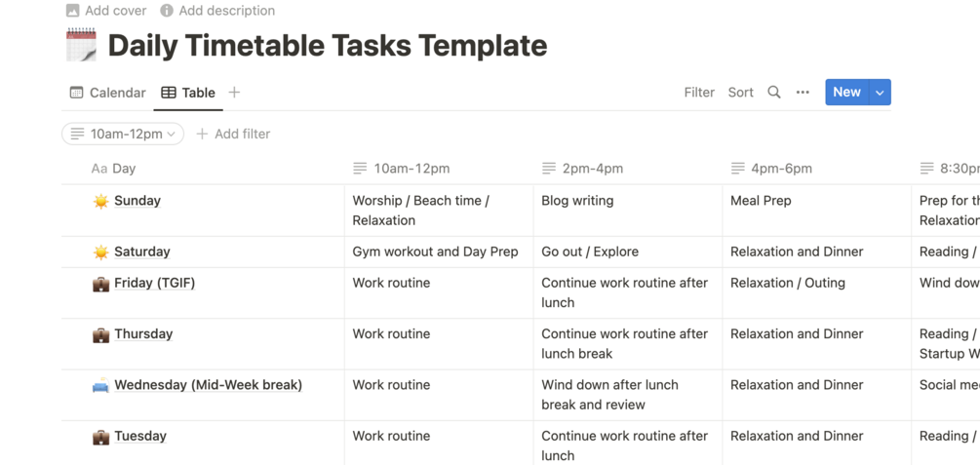Open the Saturday page link
The image size is (980, 465).
coord(142,252)
